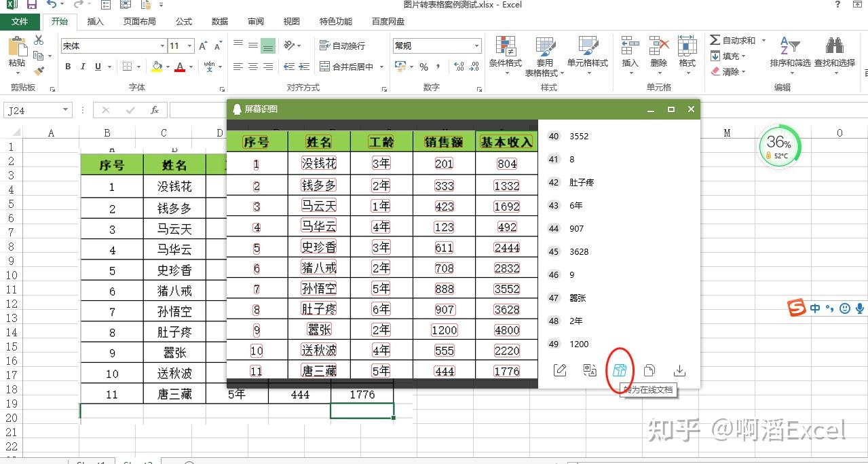Image resolution: width=868 pixels, height=464 pixels.
Task: Click the edit pencil icon in 屏幕识图 panel
Action: click(x=560, y=370)
